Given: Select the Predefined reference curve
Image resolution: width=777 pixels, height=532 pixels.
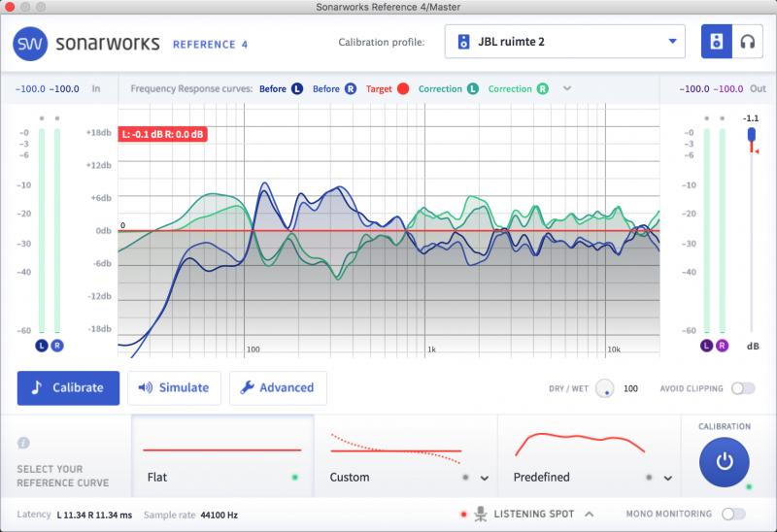Looking at the screenshot, I should (x=590, y=455).
